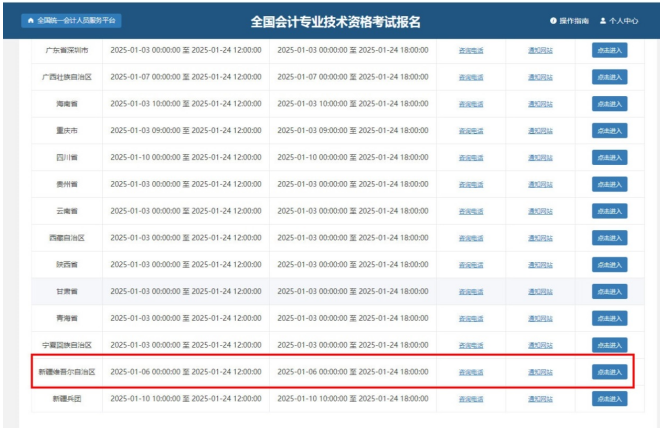Click 点击进入 for 广东省深圳市
Screen dimensions: 660x433
click(x=609, y=49)
